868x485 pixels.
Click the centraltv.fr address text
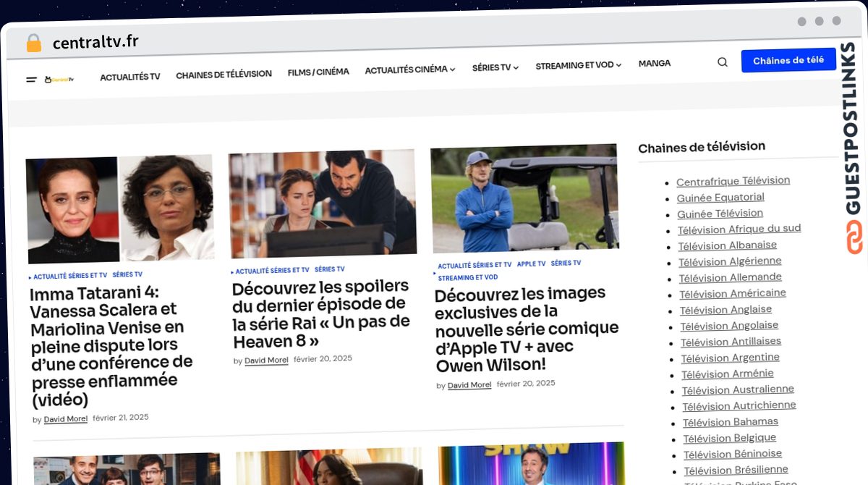point(95,42)
